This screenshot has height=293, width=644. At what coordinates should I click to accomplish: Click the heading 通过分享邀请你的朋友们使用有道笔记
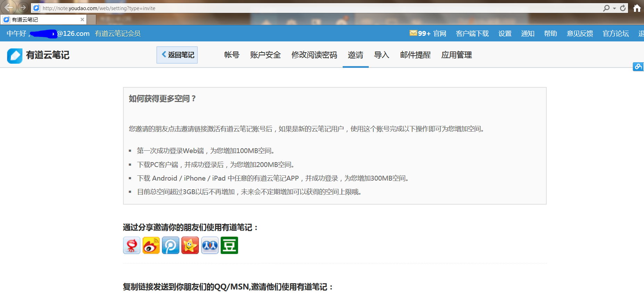[190, 228]
